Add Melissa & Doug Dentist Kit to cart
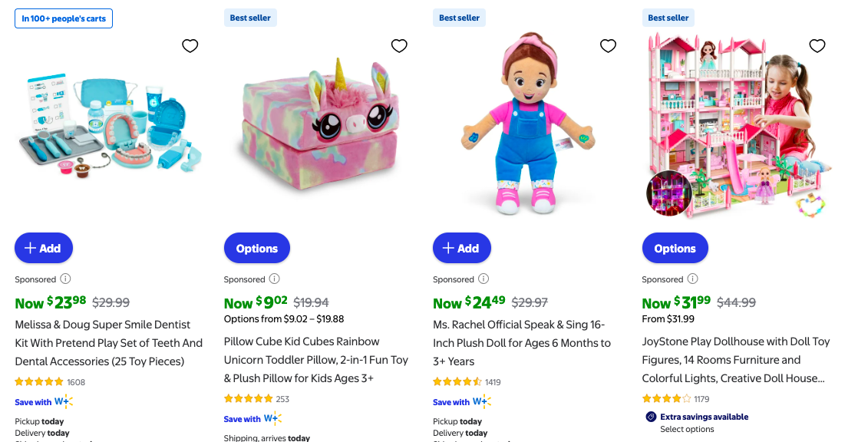 point(44,248)
